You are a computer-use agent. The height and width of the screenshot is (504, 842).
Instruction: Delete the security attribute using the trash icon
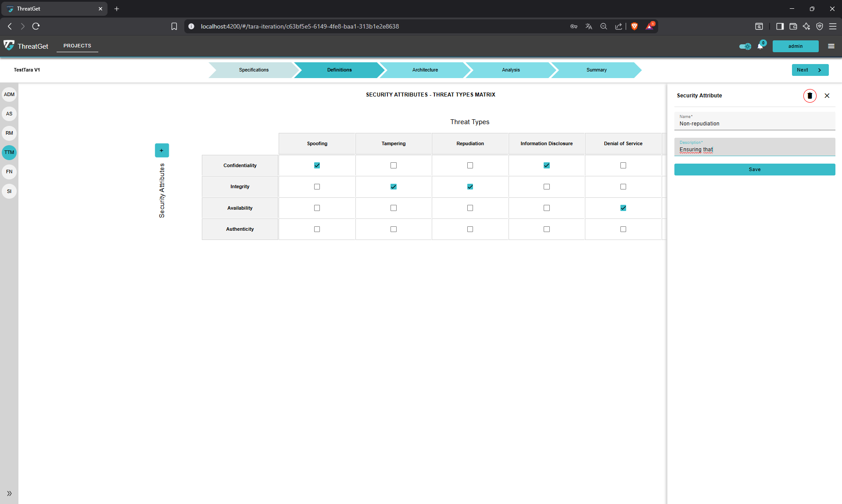pos(809,96)
